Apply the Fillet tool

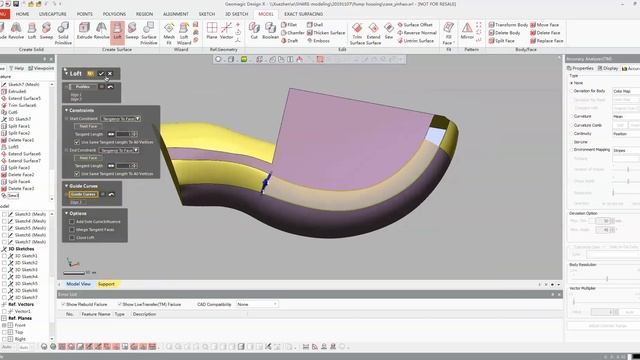coord(289,25)
